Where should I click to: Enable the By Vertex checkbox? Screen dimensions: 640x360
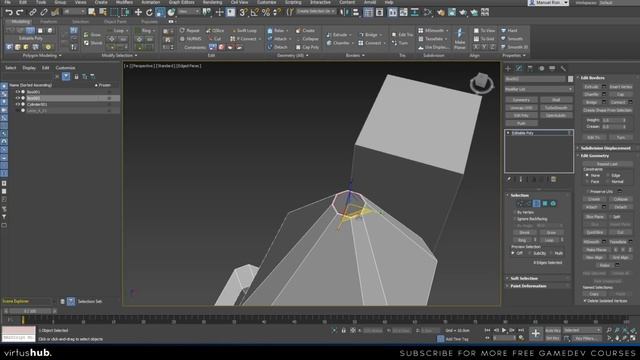point(514,212)
